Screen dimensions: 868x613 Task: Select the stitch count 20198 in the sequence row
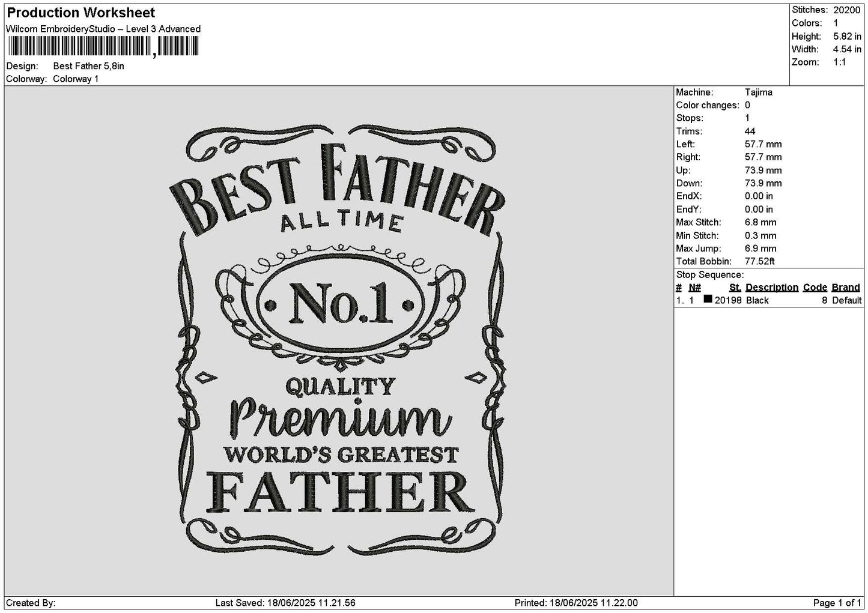point(728,301)
